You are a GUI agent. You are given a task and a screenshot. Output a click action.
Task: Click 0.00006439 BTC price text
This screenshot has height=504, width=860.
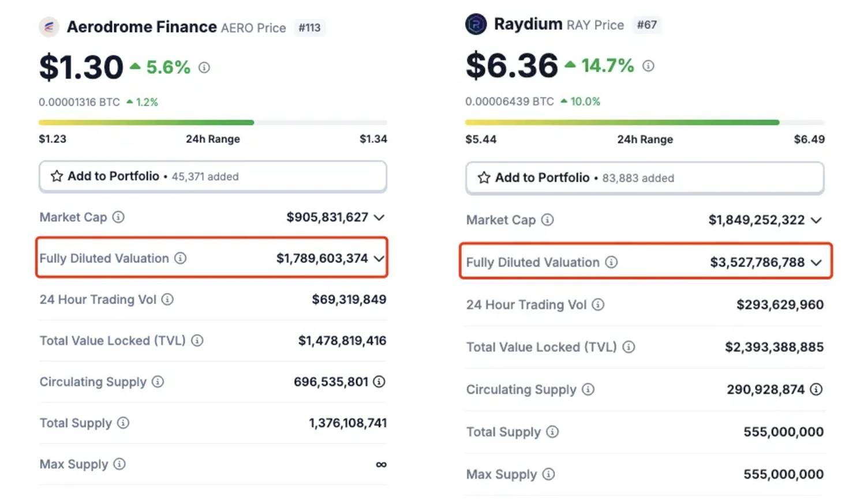(510, 101)
